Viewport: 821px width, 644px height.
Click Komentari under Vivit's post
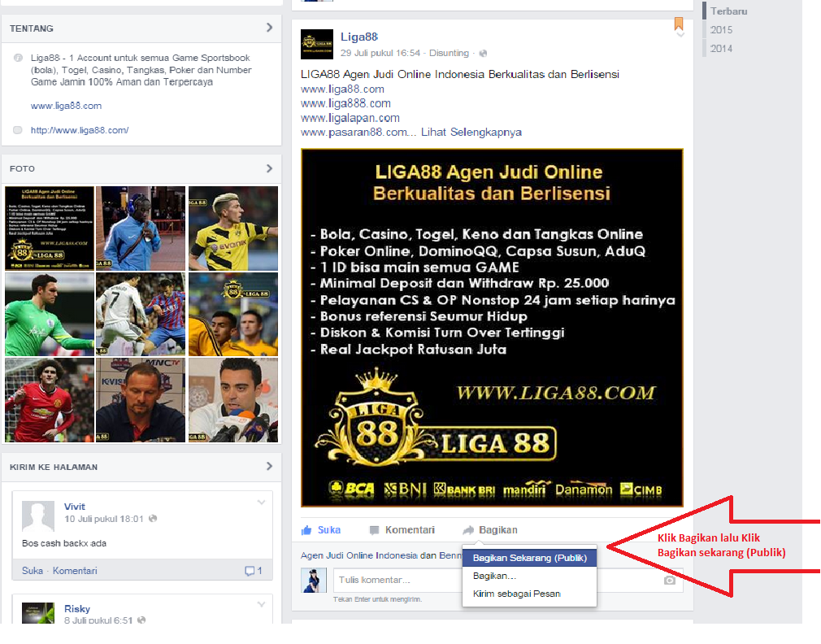coord(75,571)
